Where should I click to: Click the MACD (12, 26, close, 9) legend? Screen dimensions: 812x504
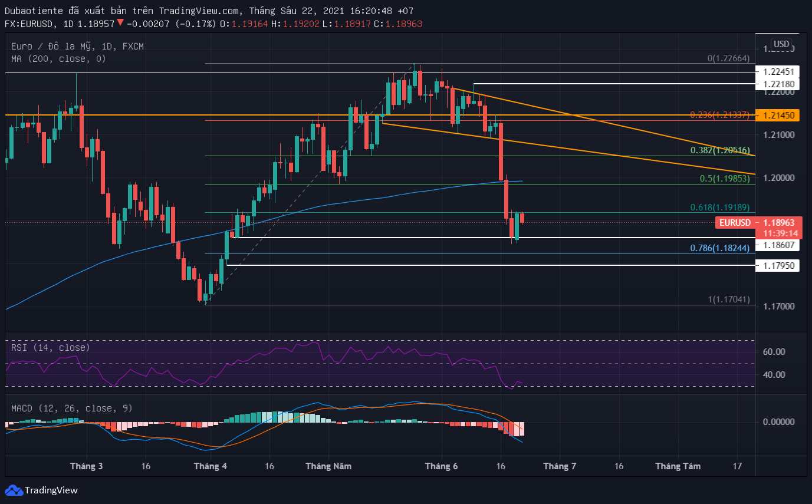tap(71, 408)
